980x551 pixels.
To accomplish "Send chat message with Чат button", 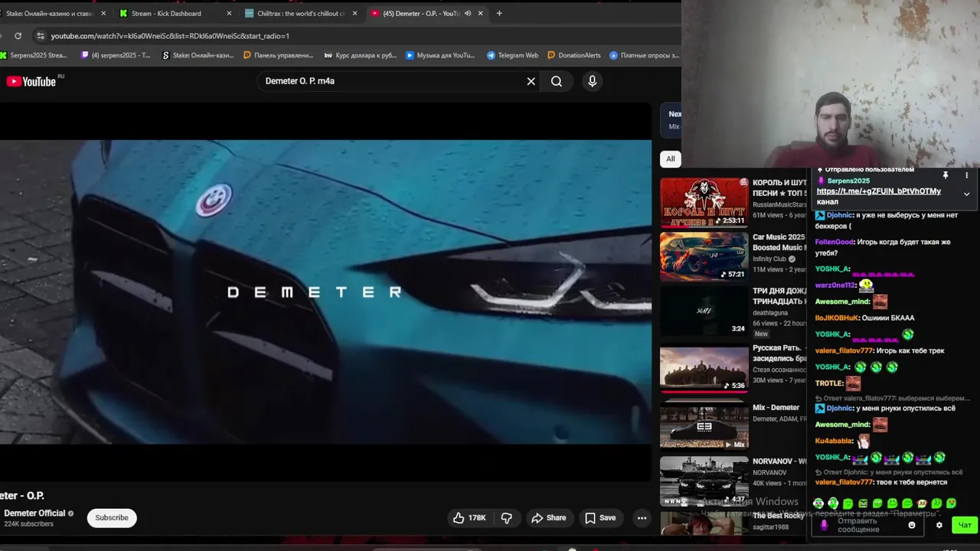I will click(965, 525).
